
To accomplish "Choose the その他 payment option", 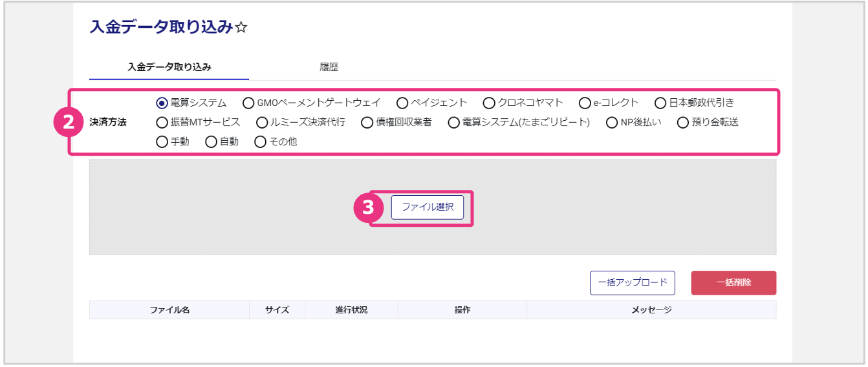I will [261, 142].
